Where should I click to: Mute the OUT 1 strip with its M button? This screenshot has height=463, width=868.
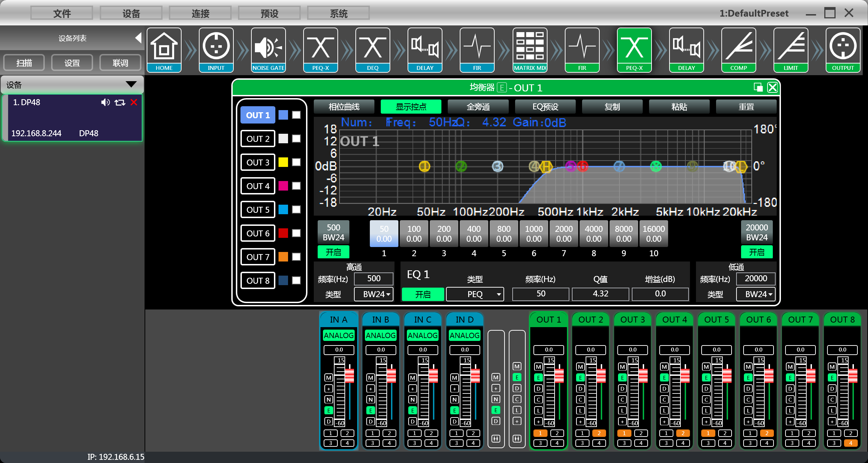click(x=538, y=367)
